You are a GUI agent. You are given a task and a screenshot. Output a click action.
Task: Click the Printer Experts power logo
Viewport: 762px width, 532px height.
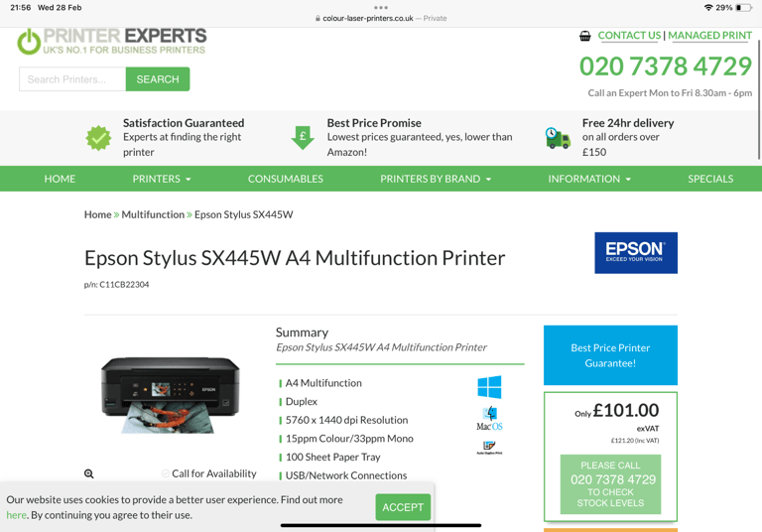click(29, 42)
